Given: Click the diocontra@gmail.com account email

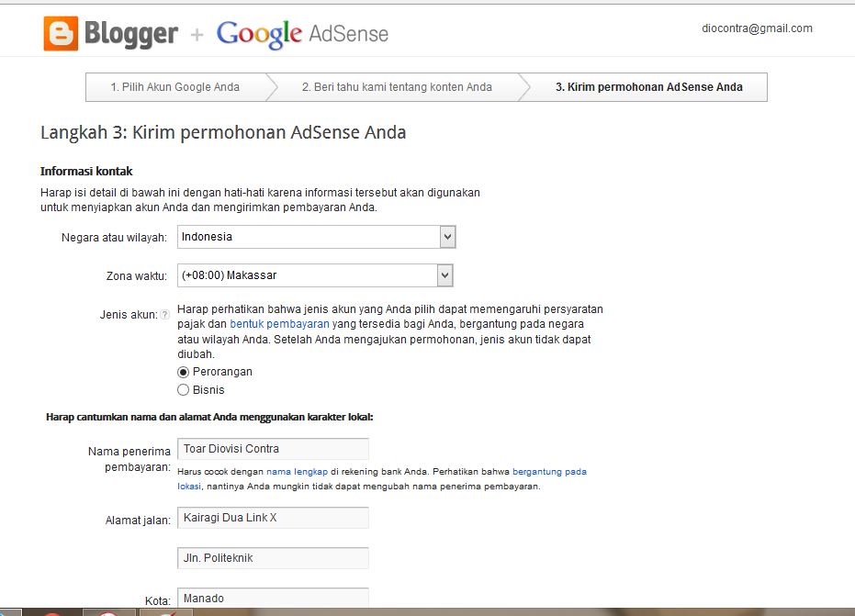Looking at the screenshot, I should click(x=757, y=28).
